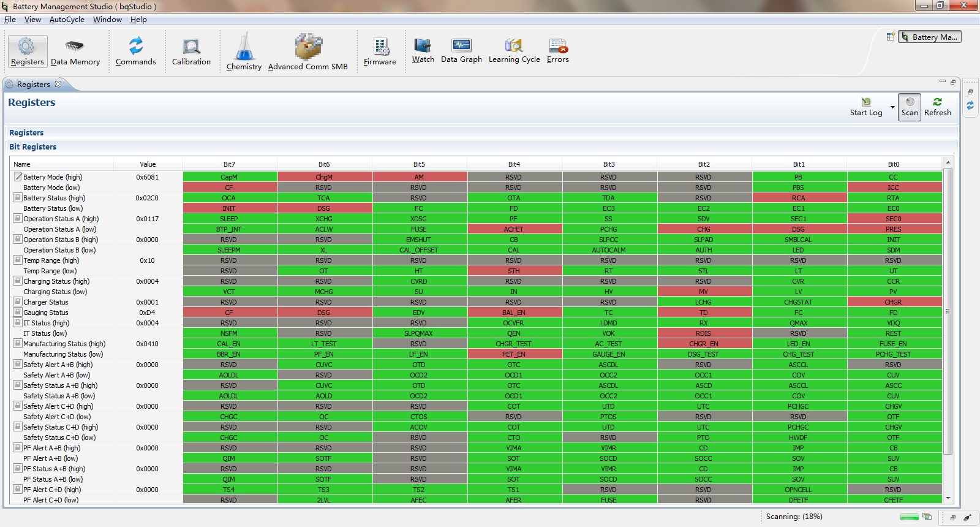Click the blue refresh icon in right trim
Screen dimensions: 980x527
[970, 105]
